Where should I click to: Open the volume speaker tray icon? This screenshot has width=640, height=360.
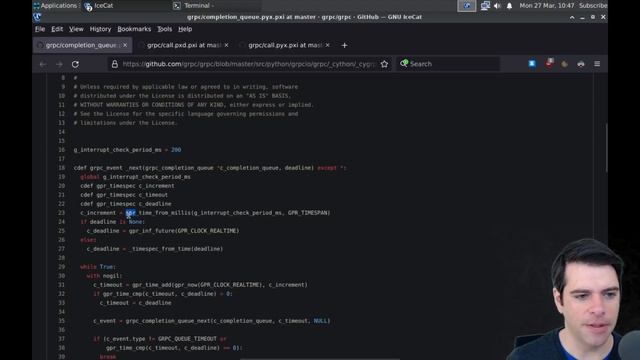point(497,6)
